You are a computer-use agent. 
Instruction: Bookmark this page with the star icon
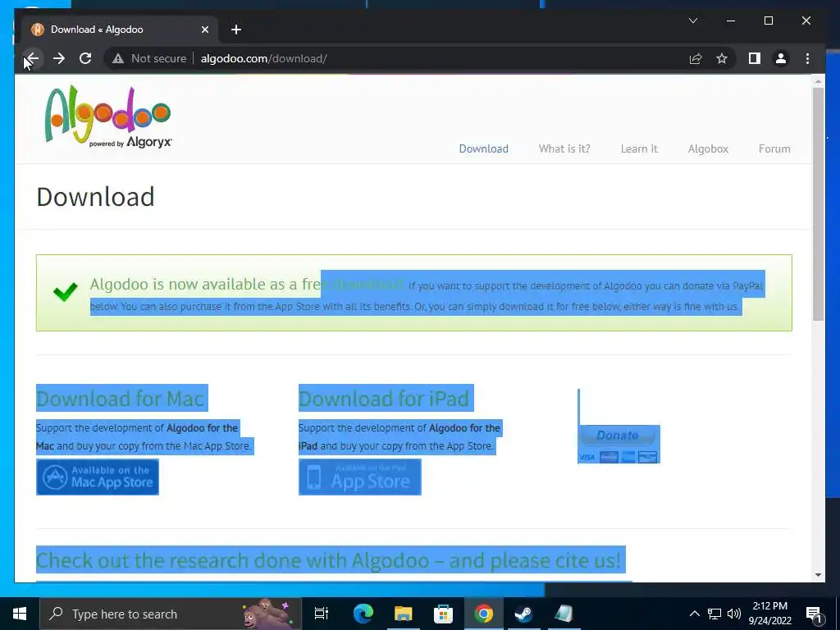[x=722, y=58]
